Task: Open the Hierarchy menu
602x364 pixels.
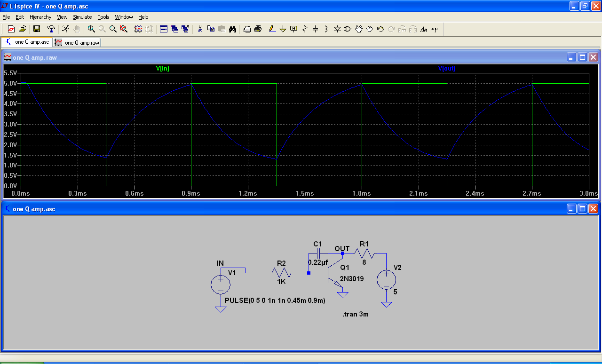Action: pyautogui.click(x=40, y=17)
